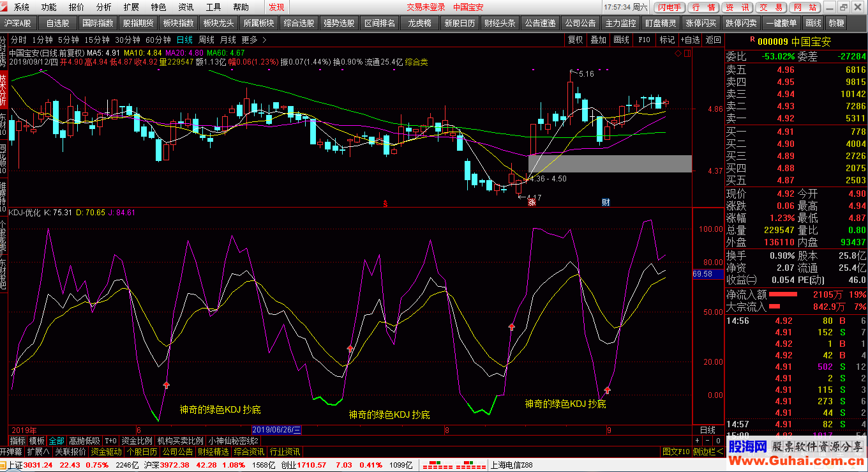Select 机构买卖比例 indicator tab
The width and height of the screenshot is (868, 472).
181,441
